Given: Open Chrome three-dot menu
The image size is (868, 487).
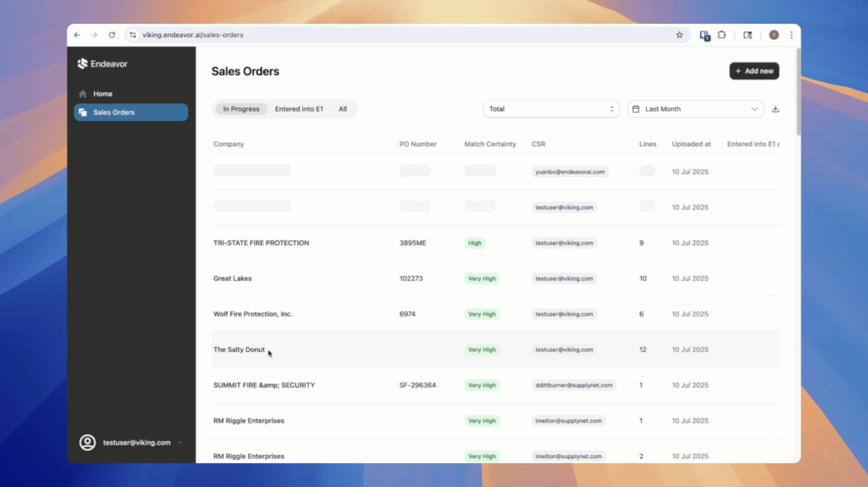Looking at the screenshot, I should coord(792,35).
